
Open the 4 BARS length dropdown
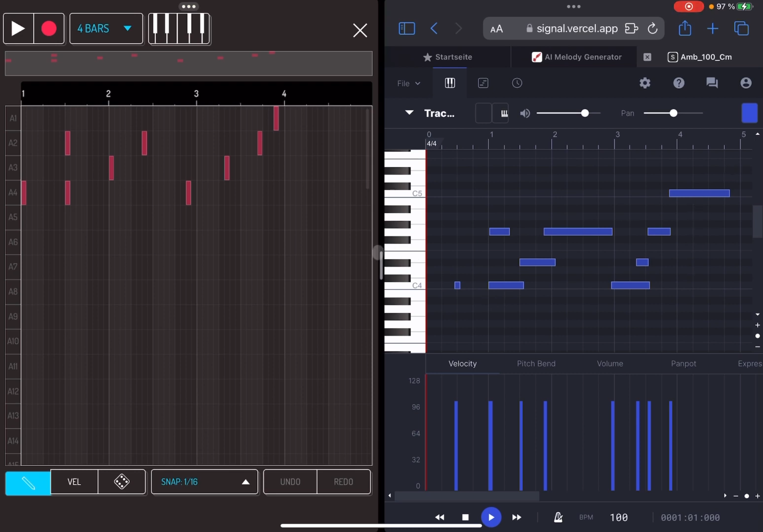(106, 29)
